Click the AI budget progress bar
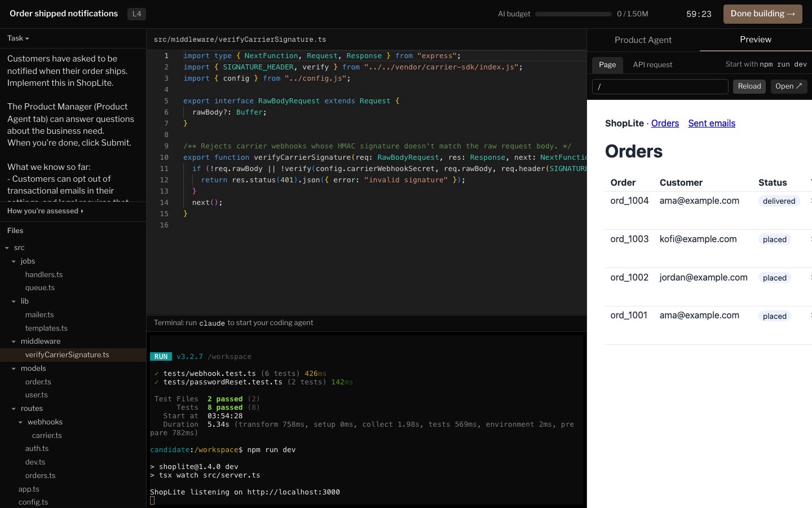The height and width of the screenshot is (508, 812). point(573,14)
